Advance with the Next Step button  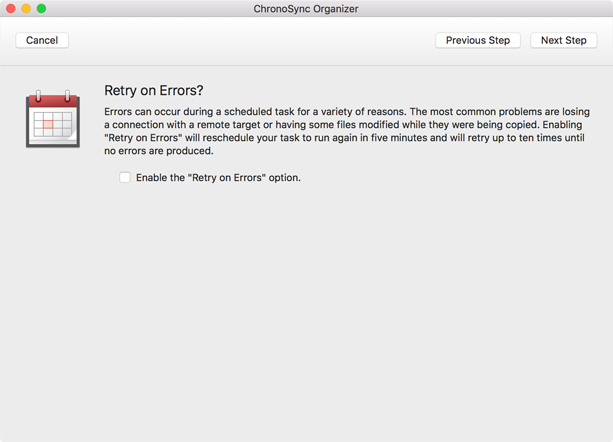point(563,40)
